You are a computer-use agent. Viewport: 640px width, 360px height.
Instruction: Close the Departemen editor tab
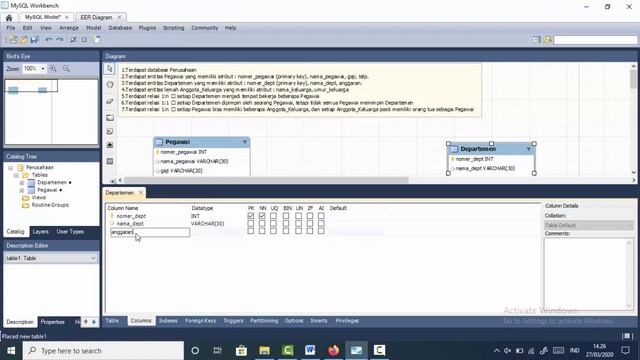tap(140, 193)
